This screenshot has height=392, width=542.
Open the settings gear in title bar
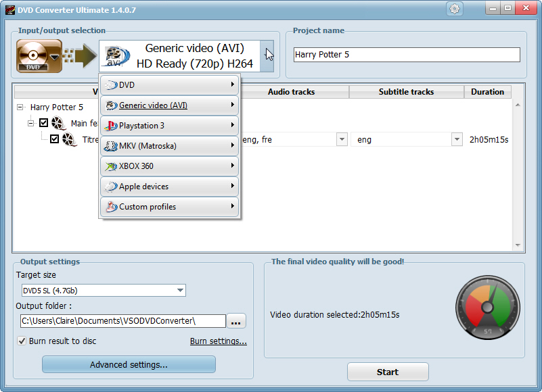(454, 9)
